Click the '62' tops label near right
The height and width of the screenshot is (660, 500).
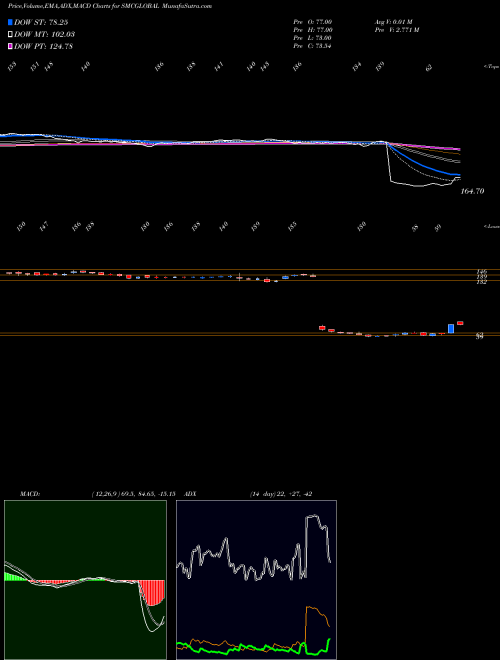click(429, 67)
